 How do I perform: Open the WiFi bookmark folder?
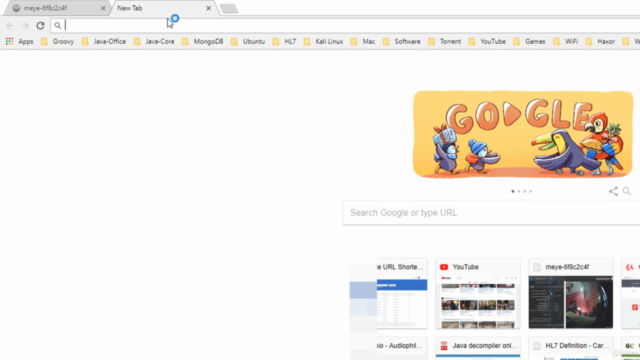566,42
